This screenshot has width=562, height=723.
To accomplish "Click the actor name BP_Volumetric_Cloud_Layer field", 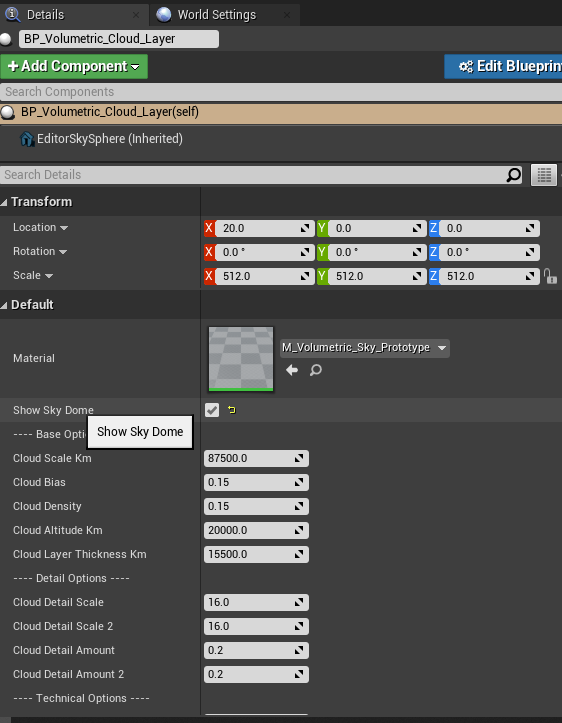I will click(119, 39).
